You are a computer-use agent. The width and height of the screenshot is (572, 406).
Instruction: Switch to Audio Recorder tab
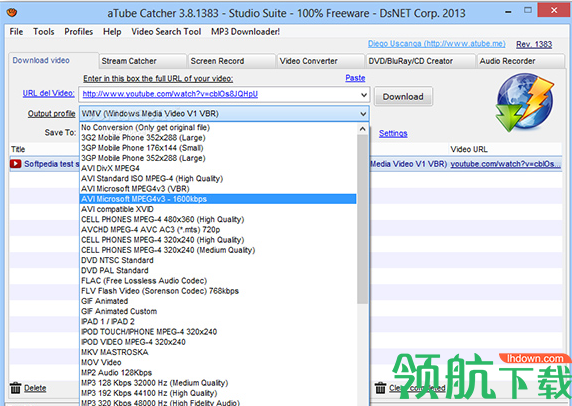pos(521,61)
